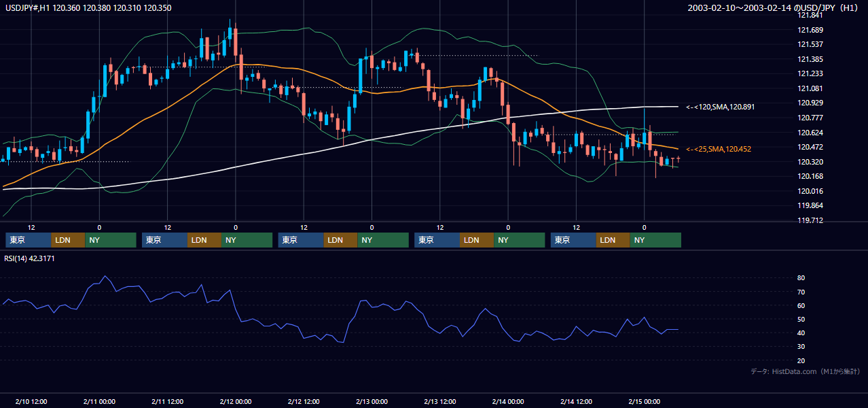Click price axis value 121.081
The image size is (868, 408).
point(811,88)
